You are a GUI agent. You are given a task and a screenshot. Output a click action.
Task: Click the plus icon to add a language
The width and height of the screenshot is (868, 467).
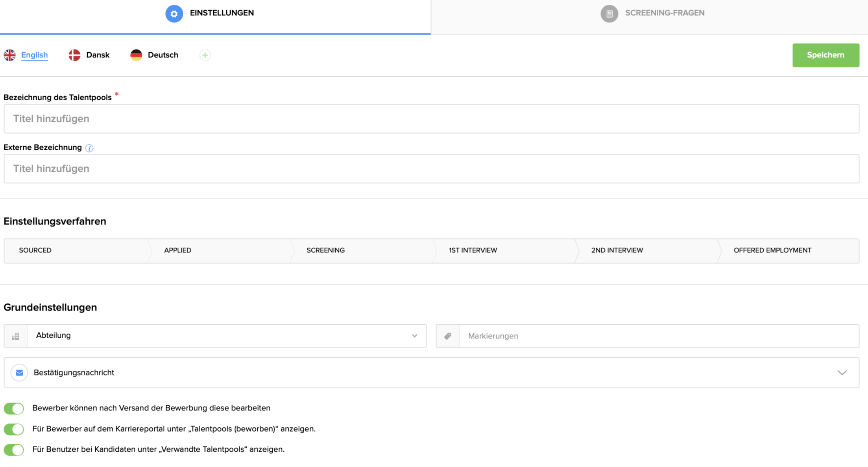(205, 55)
